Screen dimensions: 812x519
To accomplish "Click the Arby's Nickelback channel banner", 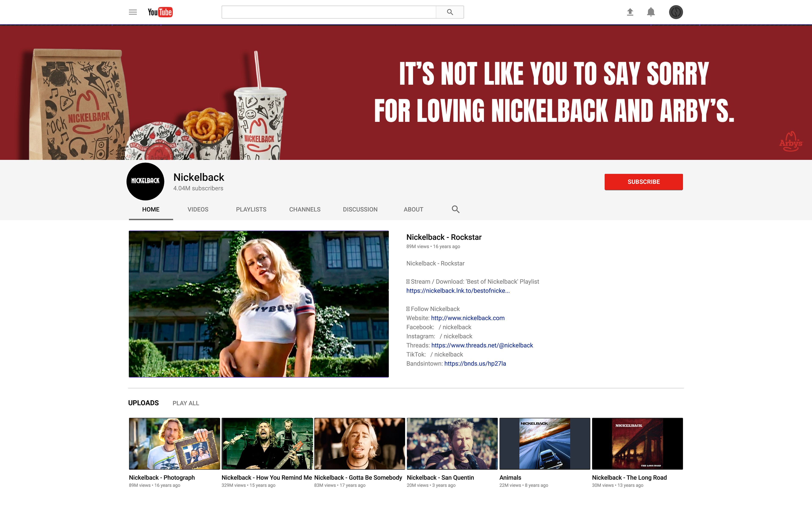I will tap(406, 93).
